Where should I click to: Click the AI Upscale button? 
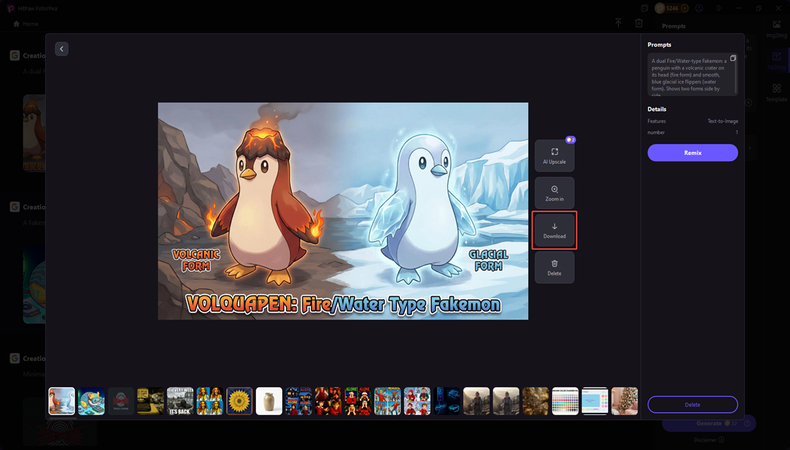554,156
